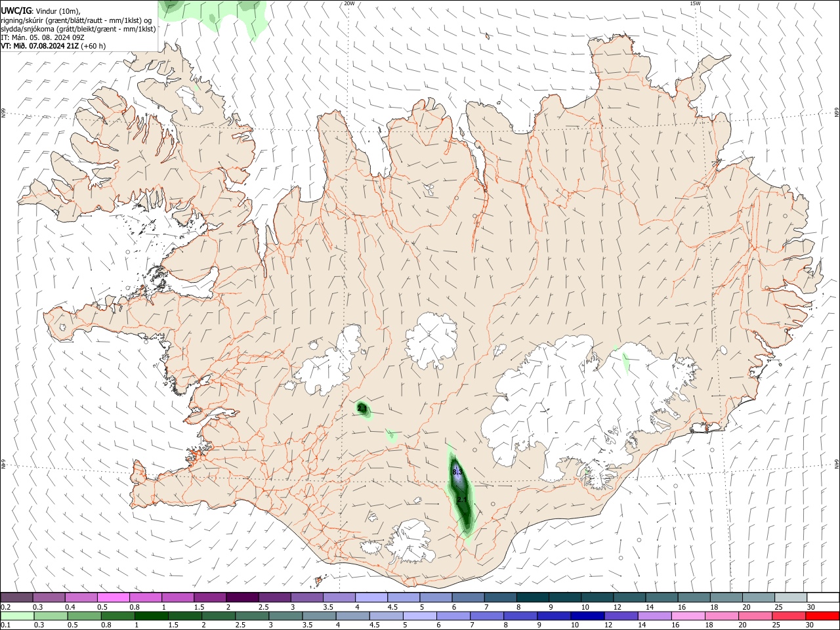Select the darkest purple 2 swatch in upper legend
This screenshot has width=840, height=630.
pyautogui.click(x=242, y=597)
